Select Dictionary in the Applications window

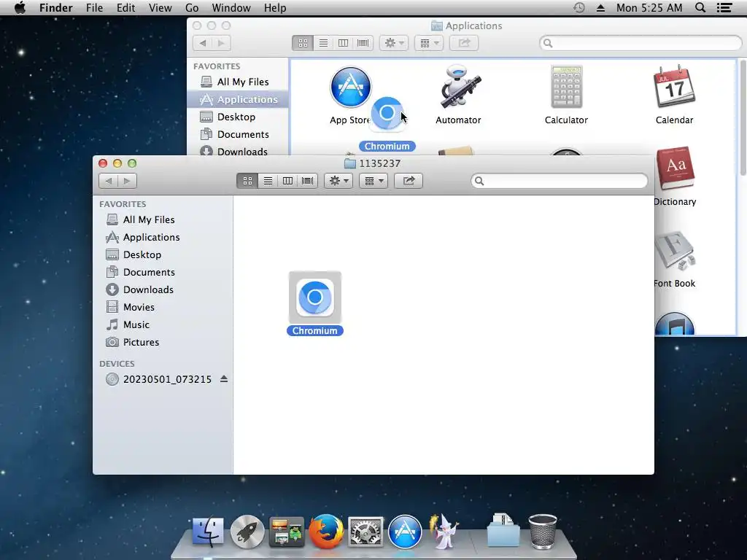[675, 176]
